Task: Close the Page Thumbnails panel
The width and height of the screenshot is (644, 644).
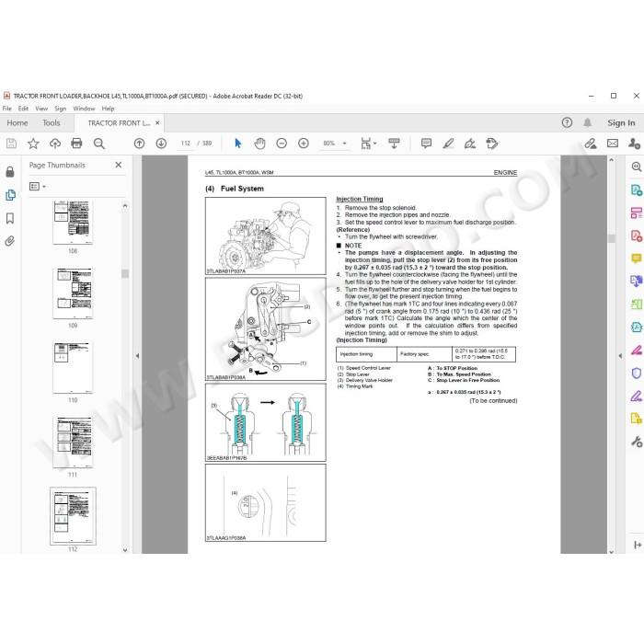Action: click(x=119, y=165)
